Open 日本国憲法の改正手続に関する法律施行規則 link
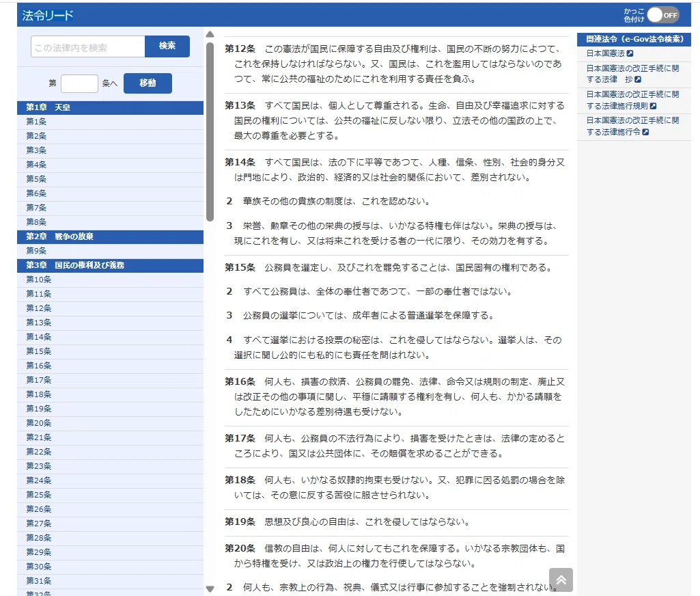Viewport: 700px width, 596px height. tap(632, 100)
